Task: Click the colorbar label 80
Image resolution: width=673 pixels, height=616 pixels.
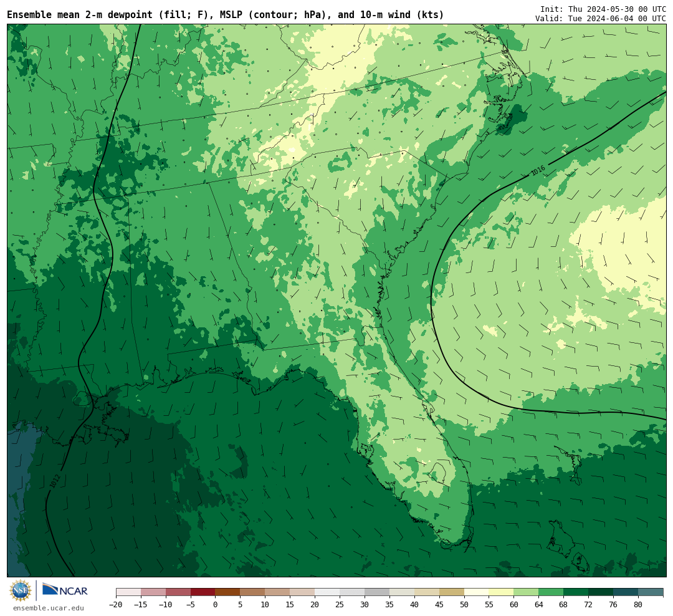Action: click(638, 605)
